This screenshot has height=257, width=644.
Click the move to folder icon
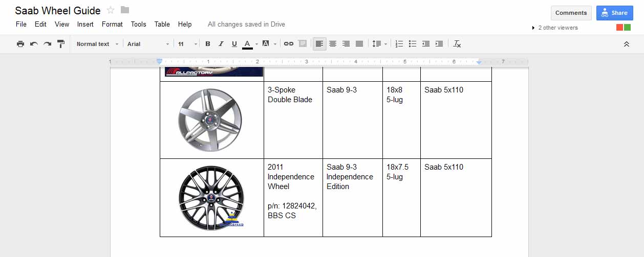(125, 10)
